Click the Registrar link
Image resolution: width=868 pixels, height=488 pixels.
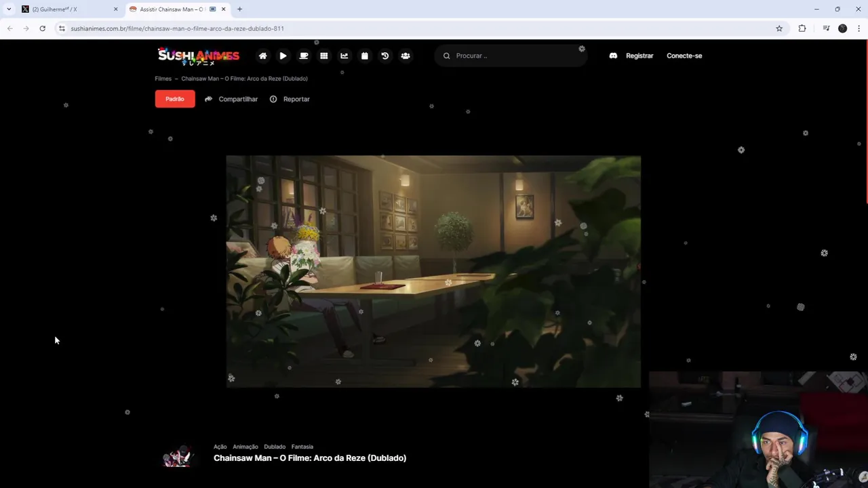click(x=639, y=56)
